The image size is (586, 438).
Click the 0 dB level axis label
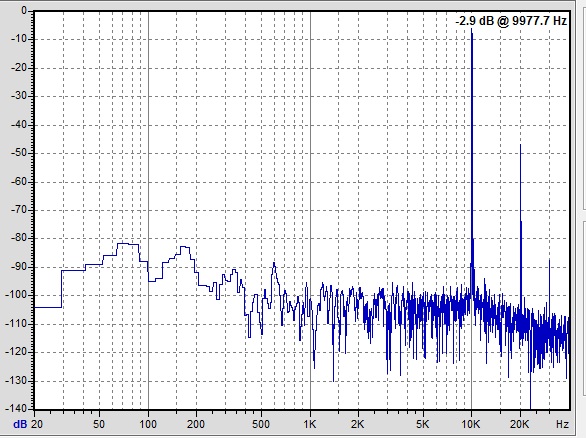[24, 11]
